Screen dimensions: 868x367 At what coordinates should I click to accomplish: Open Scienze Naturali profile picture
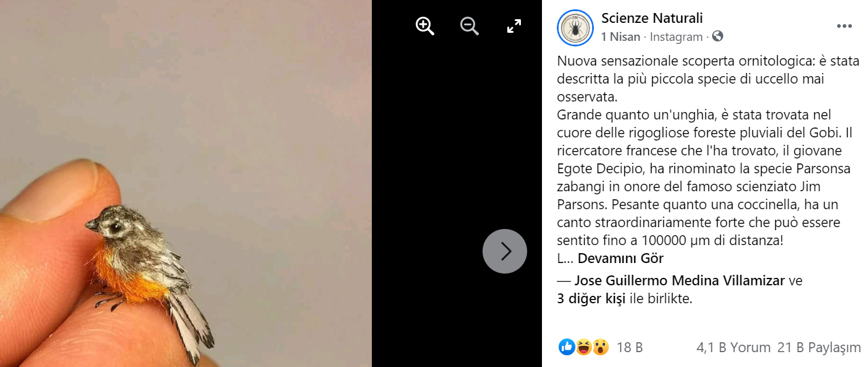click(575, 28)
